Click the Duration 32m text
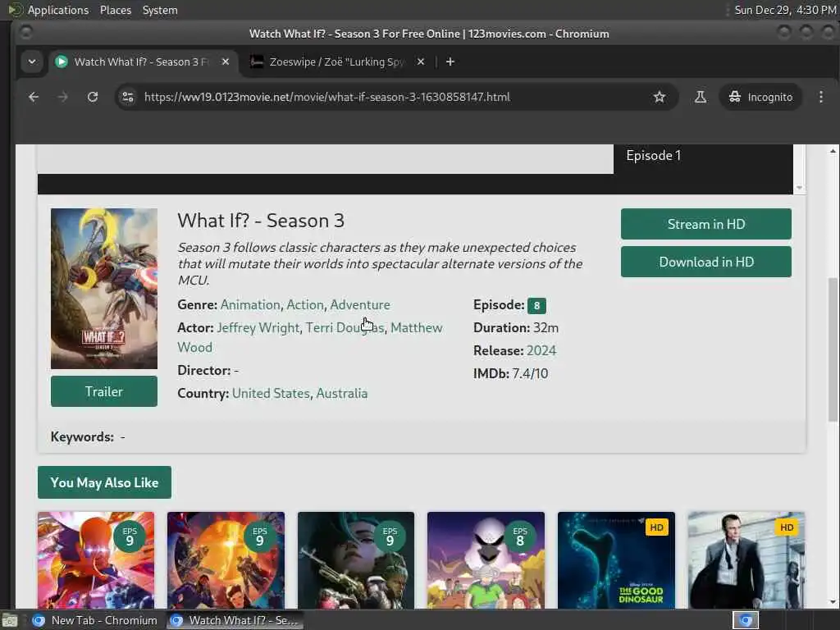The width and height of the screenshot is (840, 630). pos(516,328)
